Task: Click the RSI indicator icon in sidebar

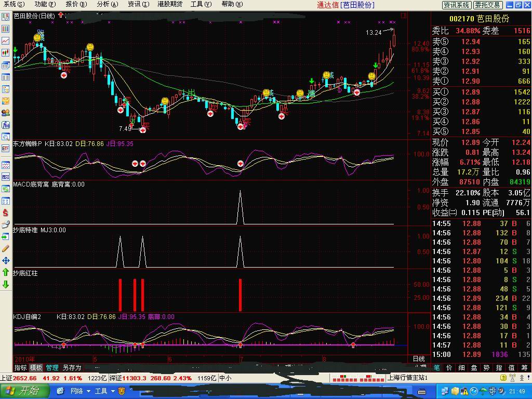Action: [6, 177]
